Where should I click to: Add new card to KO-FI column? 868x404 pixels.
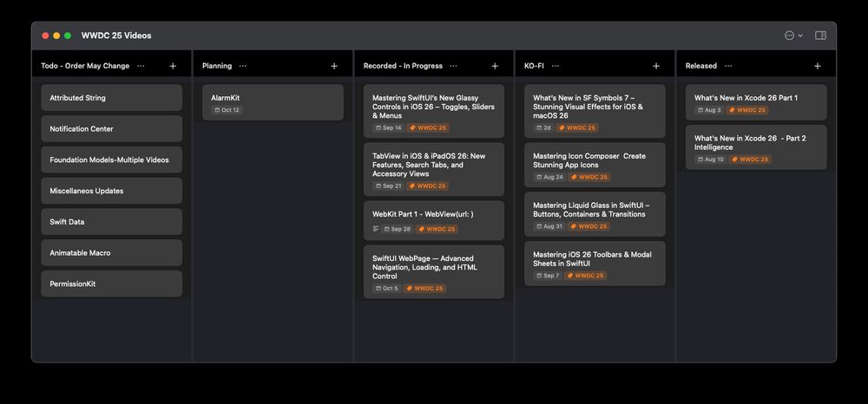(x=655, y=66)
